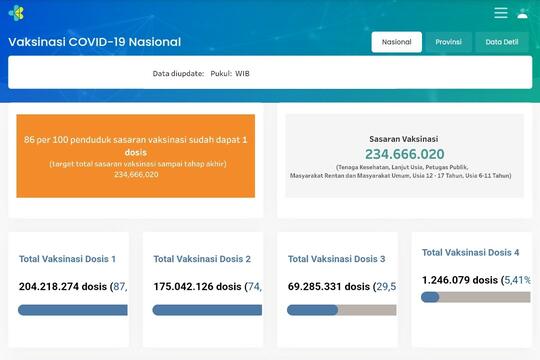The height and width of the screenshot is (360, 540).
Task: Select the Nasional tab
Action: [396, 42]
